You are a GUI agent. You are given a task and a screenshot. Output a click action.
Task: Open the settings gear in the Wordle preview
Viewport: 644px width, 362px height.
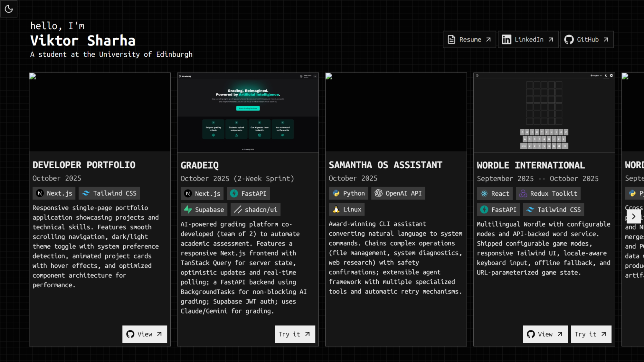tap(611, 76)
